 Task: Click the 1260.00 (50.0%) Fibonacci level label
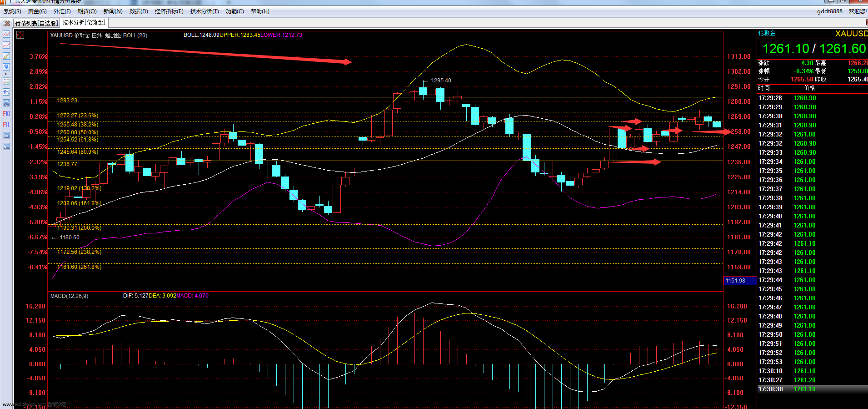pos(78,132)
